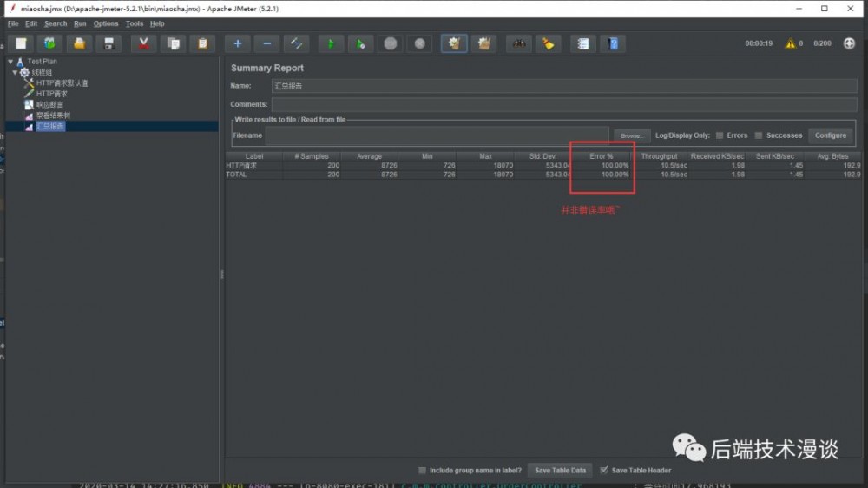Clear all results with double broom icon

tap(483, 43)
